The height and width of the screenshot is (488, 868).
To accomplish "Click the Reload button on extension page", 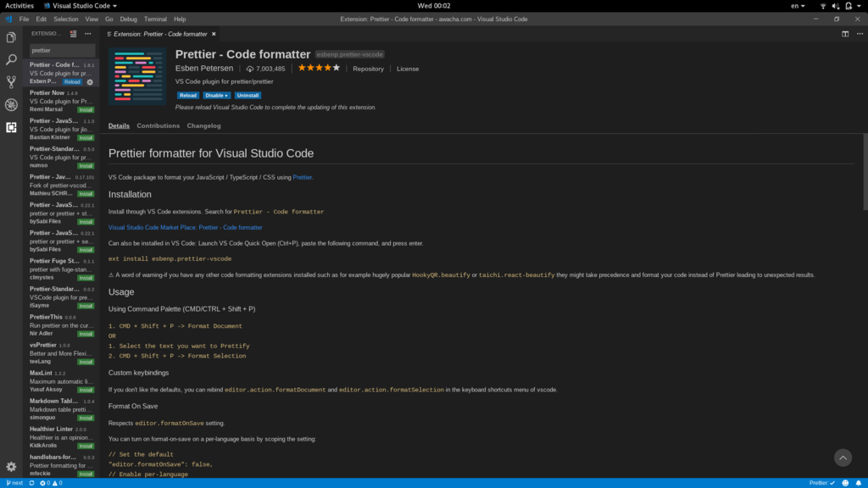I will [x=187, y=95].
